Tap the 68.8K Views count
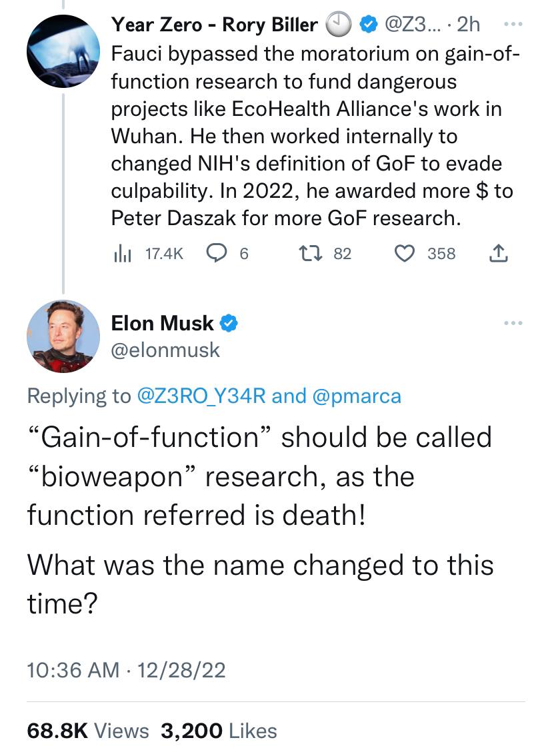 click(x=88, y=731)
